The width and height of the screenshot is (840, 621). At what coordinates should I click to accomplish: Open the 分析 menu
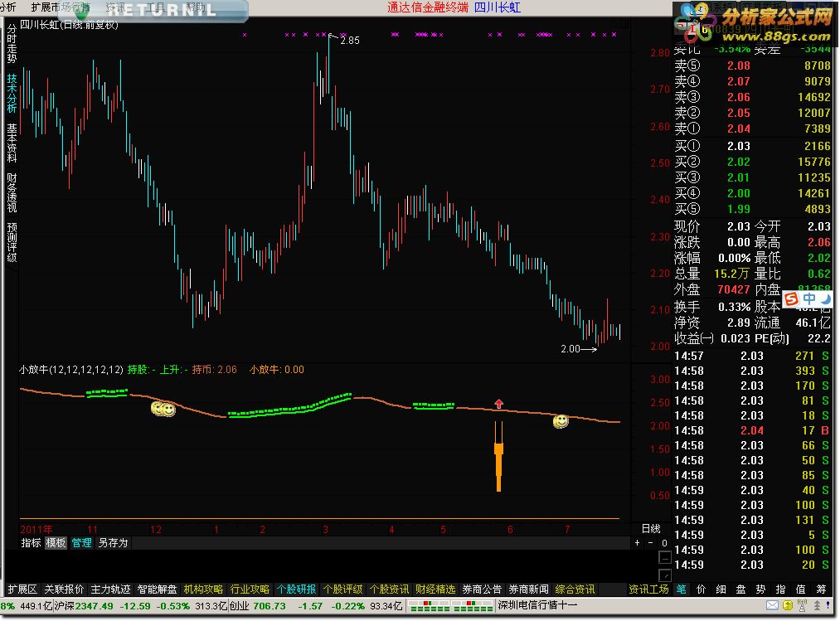pos(7,7)
